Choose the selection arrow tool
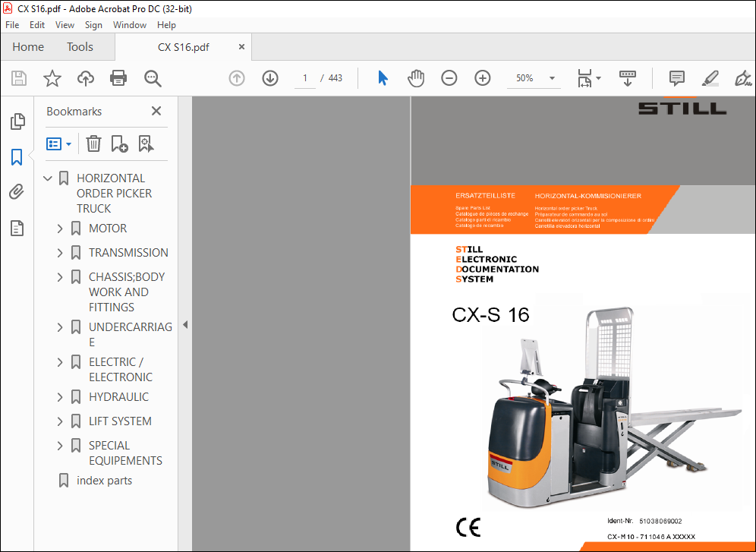This screenshot has width=756, height=552. (383, 78)
